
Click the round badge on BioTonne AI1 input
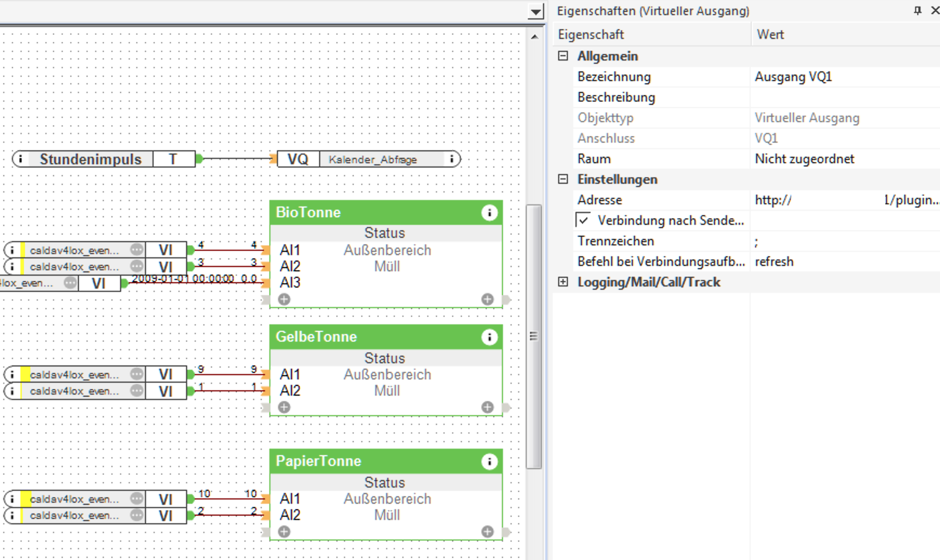point(137,250)
